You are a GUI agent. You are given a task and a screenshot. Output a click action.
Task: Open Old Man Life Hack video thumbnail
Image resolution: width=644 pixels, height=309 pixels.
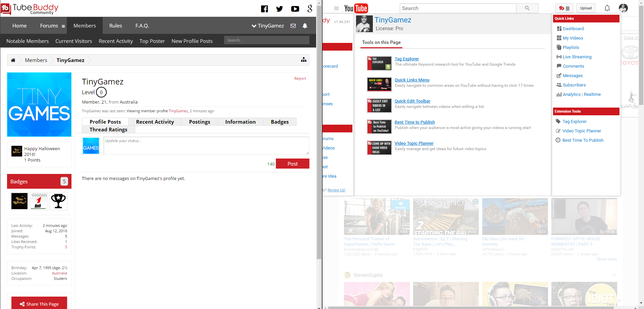click(x=515, y=217)
